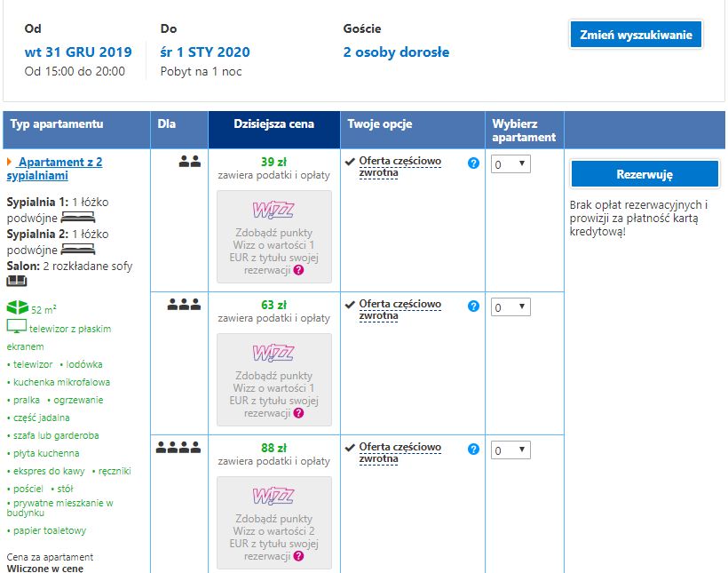The width and height of the screenshot is (728, 573).
Task: Expand details via the orange arrow by apartment name
Action: coord(9,162)
